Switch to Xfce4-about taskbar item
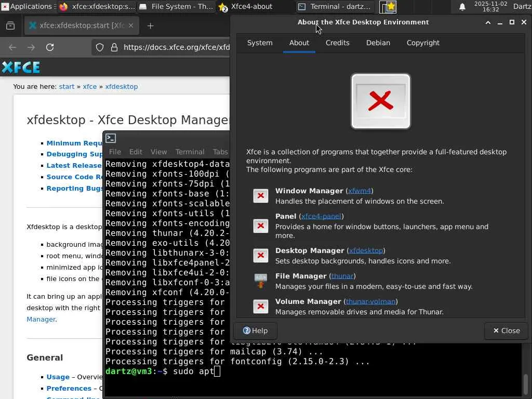 click(x=256, y=6)
